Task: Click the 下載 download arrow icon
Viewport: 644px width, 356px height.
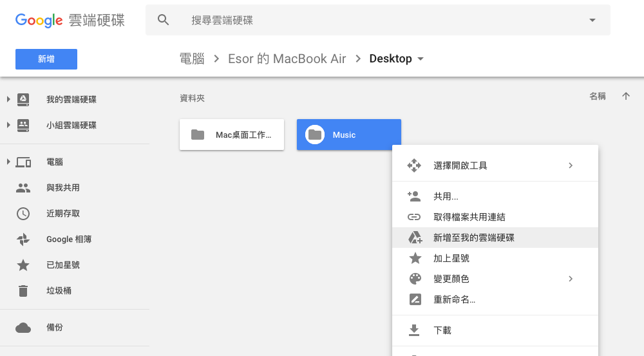Action: pyautogui.click(x=414, y=330)
